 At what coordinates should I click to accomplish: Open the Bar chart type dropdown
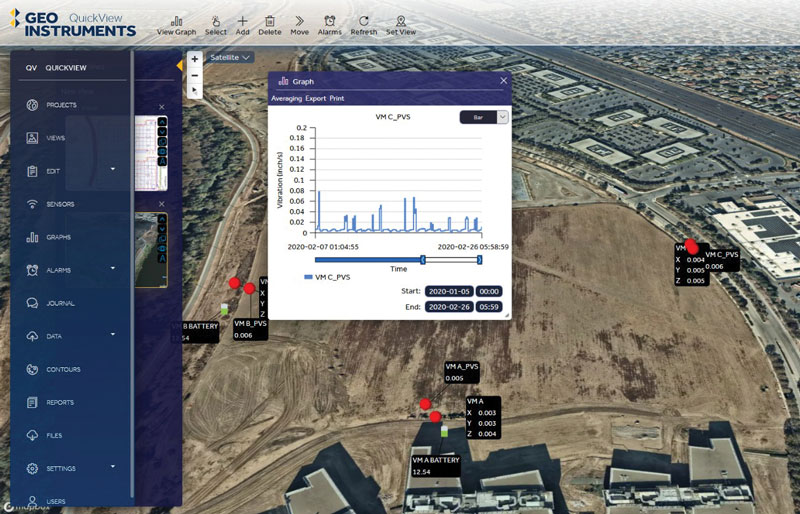[x=483, y=116]
